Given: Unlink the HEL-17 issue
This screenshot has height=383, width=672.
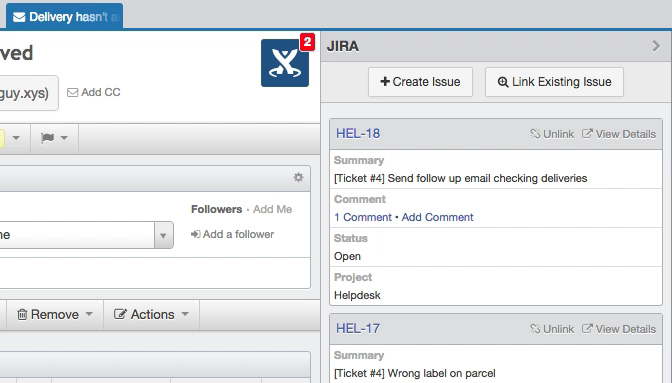Looking at the screenshot, I should pos(552,329).
